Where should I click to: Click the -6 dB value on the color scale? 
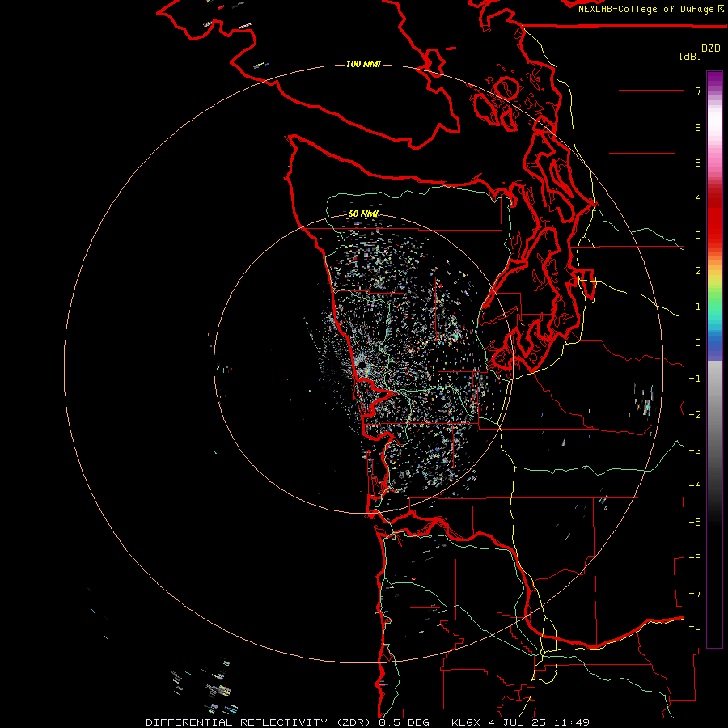pyautogui.click(x=695, y=558)
